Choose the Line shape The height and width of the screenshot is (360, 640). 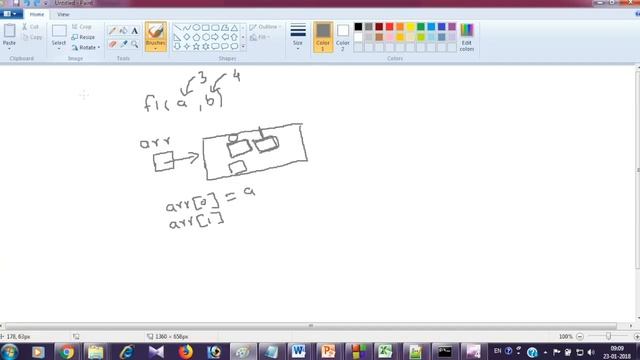(178, 28)
